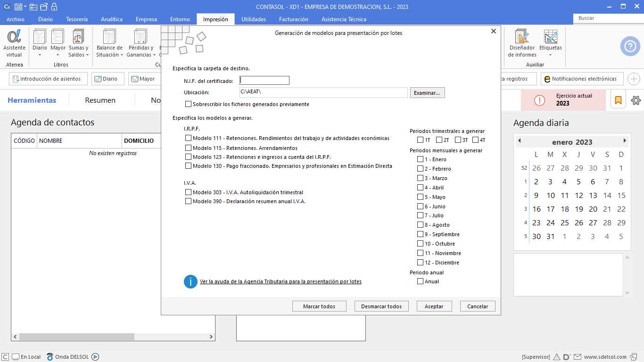Screen dimensions: 644x362
Task: Expand the Diario ribbon dropdown
Action: 40,55
